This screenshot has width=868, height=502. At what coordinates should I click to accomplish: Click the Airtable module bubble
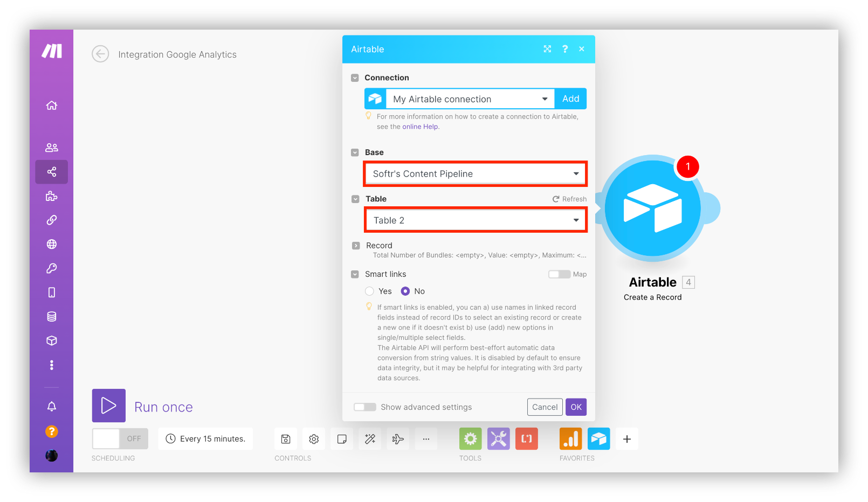(x=653, y=209)
